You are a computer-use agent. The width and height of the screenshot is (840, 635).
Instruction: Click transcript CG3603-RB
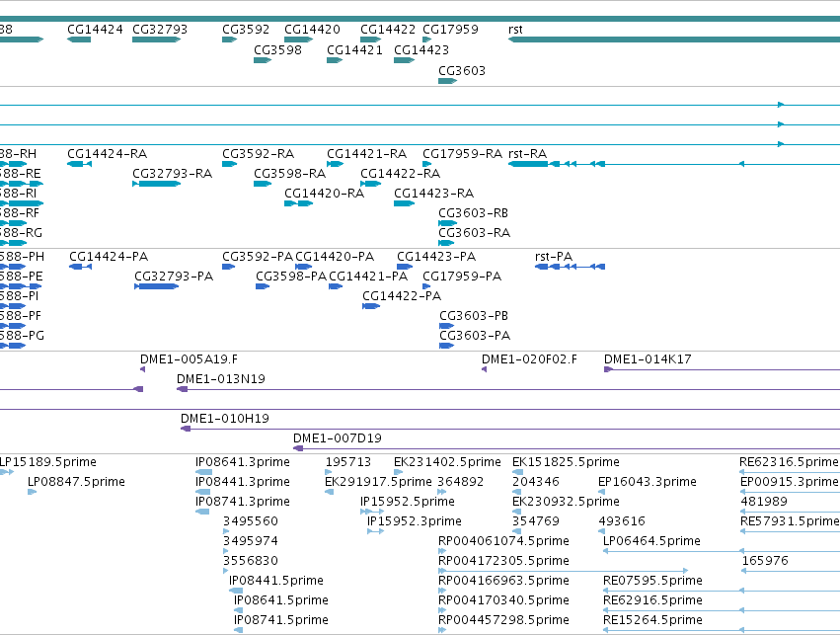pyautogui.click(x=474, y=213)
